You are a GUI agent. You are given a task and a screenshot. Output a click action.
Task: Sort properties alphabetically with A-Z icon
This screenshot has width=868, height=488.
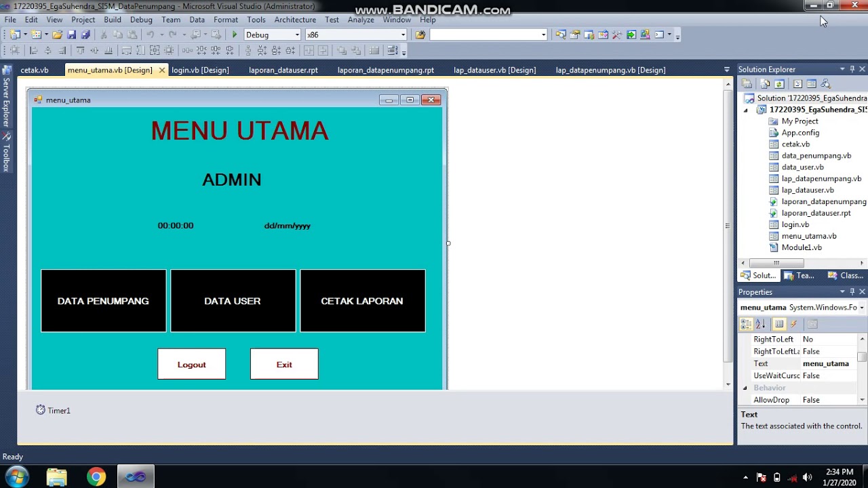pyautogui.click(x=760, y=324)
